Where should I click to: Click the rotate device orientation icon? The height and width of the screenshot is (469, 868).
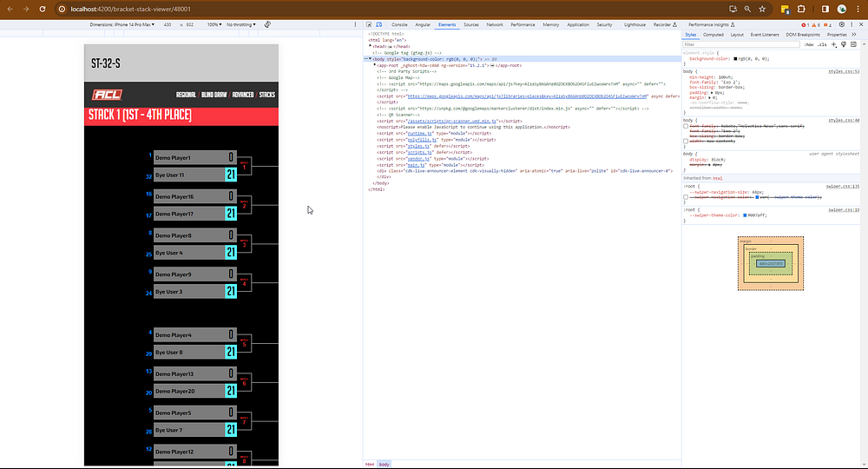pos(266,25)
